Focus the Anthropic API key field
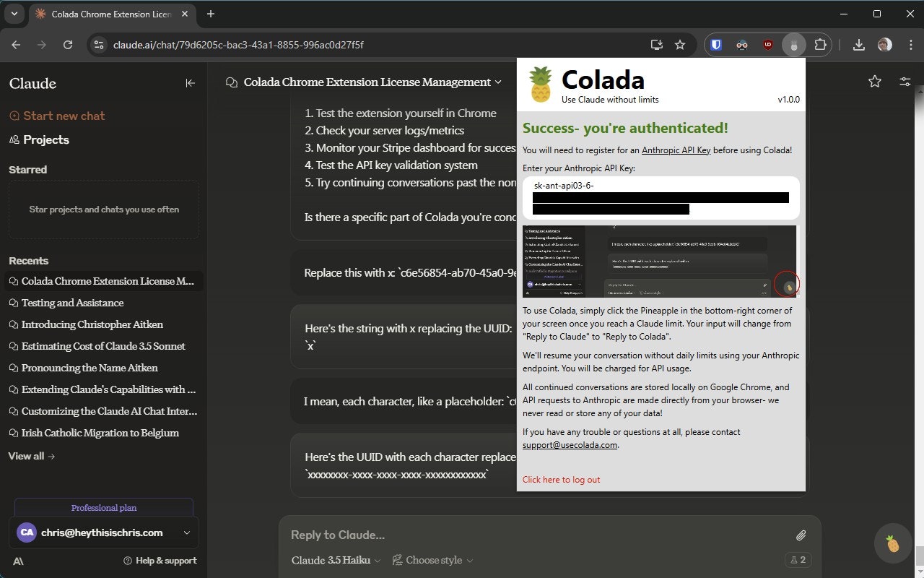This screenshot has height=578, width=924. 661,198
